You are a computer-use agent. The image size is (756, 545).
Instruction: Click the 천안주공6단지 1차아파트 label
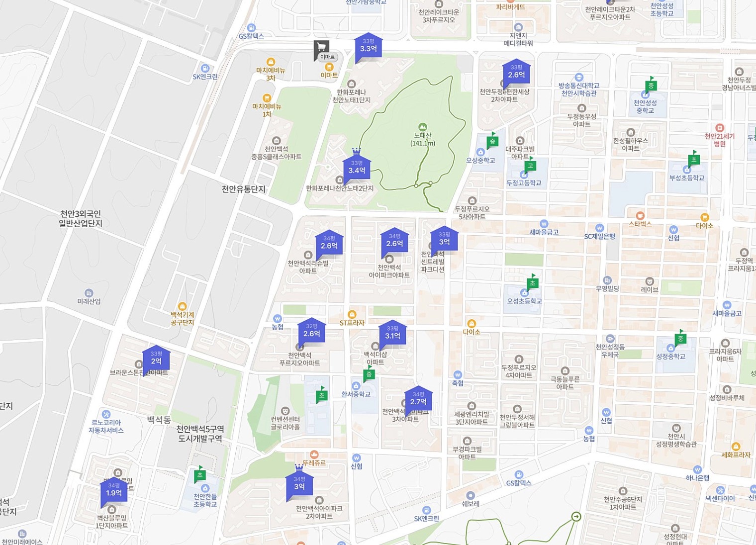coord(623,503)
